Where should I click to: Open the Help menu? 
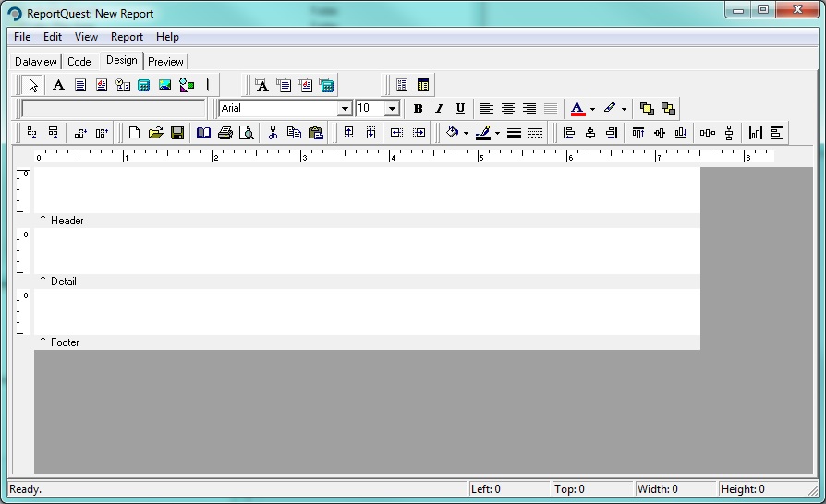(x=167, y=37)
